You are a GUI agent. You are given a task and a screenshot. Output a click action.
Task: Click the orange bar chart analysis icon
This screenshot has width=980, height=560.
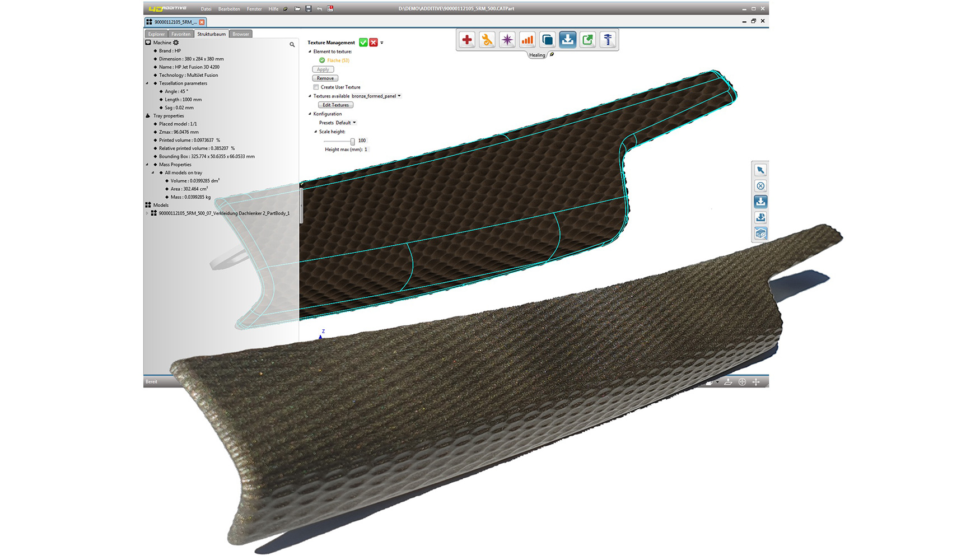pos(527,40)
